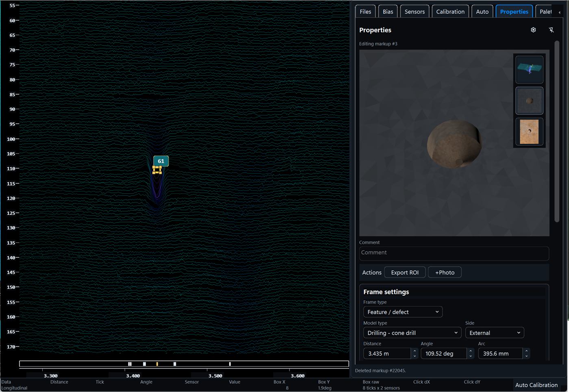Image resolution: width=569 pixels, height=392 pixels.
Task: Click the '1.9deg' Box Y value
Action: click(x=325, y=388)
